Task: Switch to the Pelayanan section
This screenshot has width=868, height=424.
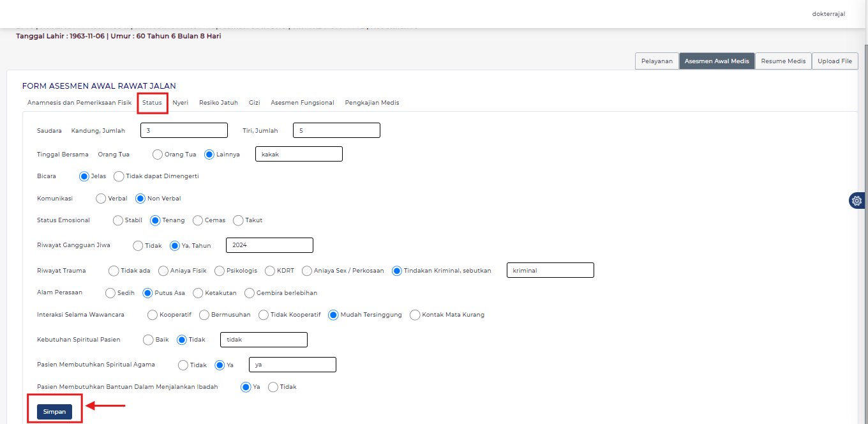Action: (x=657, y=61)
